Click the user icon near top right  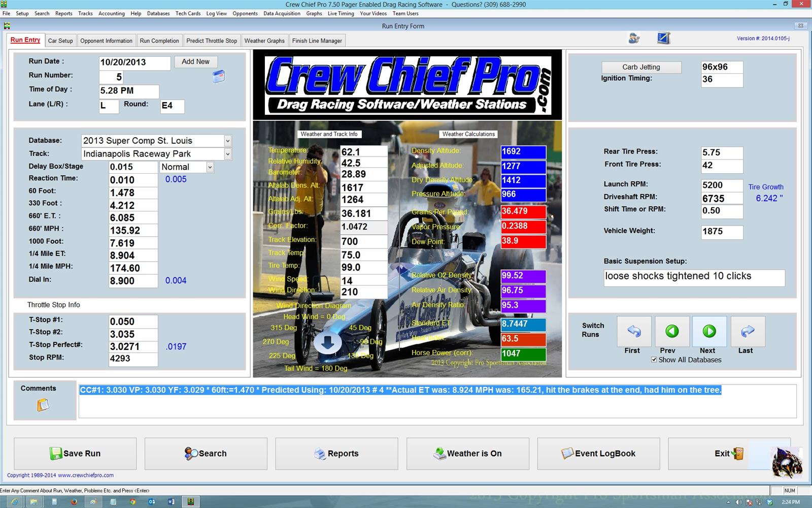pos(634,38)
